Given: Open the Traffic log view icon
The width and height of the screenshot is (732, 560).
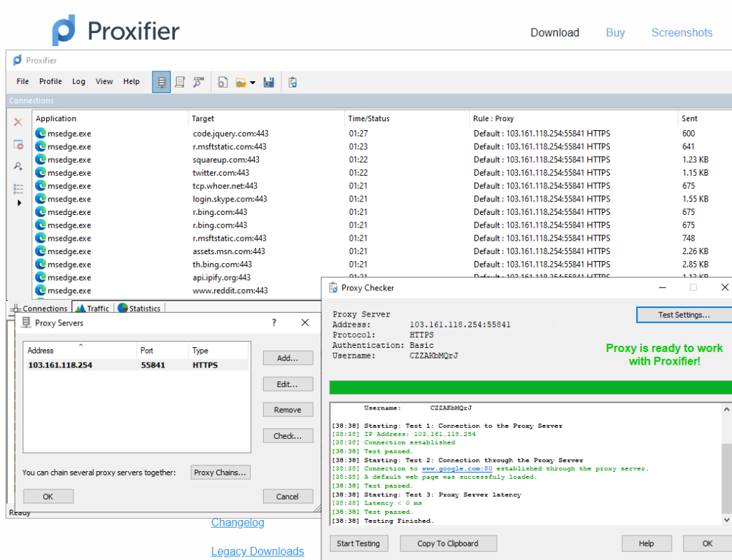Looking at the screenshot, I should tap(179, 82).
